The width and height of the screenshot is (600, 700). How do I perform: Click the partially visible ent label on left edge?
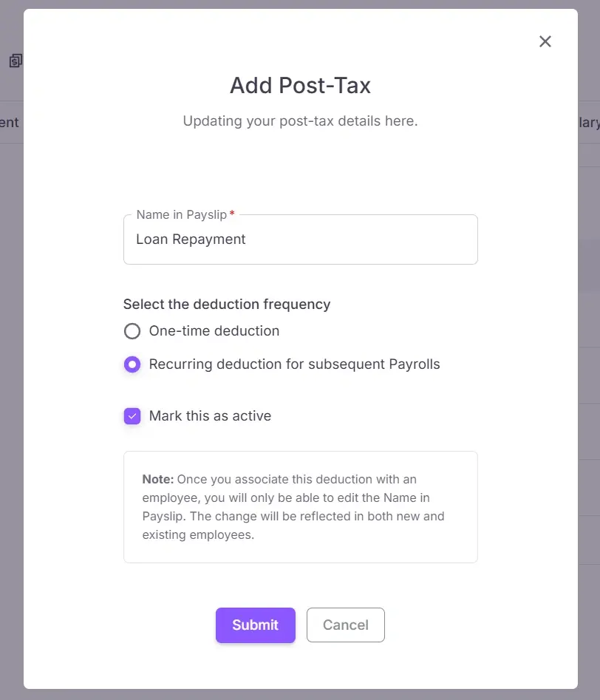(7, 122)
